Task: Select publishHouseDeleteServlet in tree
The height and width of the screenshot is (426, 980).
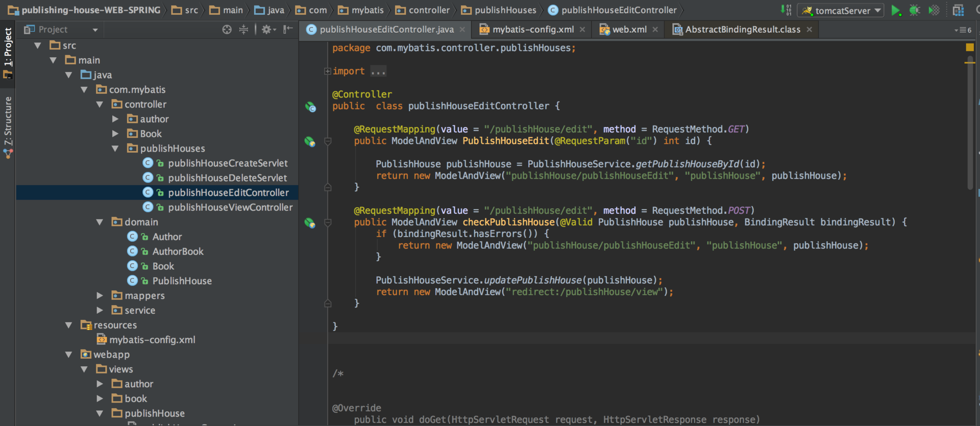Action: 227,178
